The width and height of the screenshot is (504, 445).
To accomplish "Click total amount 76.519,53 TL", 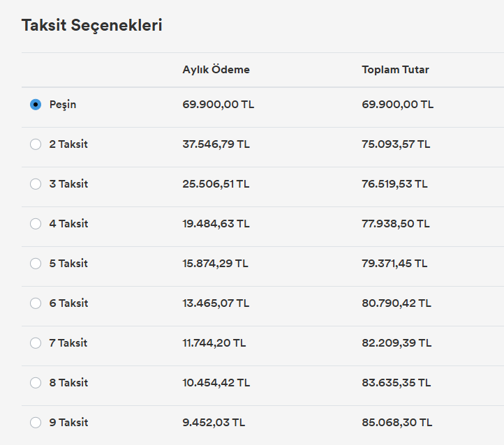I will click(394, 184).
